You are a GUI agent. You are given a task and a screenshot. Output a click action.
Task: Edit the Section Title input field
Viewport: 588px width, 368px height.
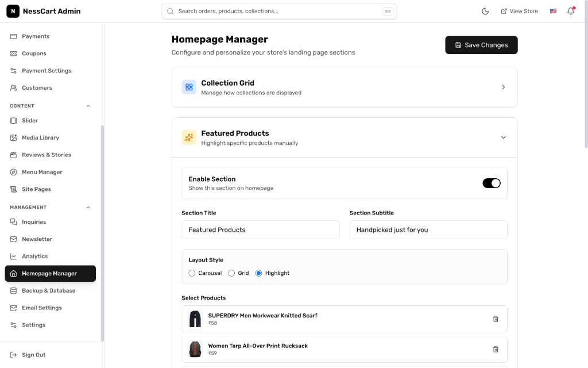[261, 229]
